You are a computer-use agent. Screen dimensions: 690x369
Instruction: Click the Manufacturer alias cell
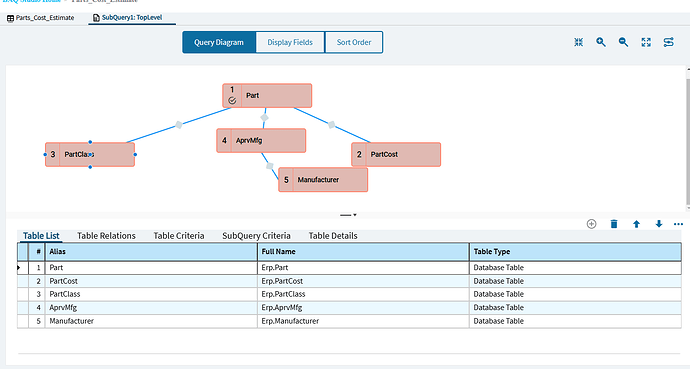(x=151, y=321)
